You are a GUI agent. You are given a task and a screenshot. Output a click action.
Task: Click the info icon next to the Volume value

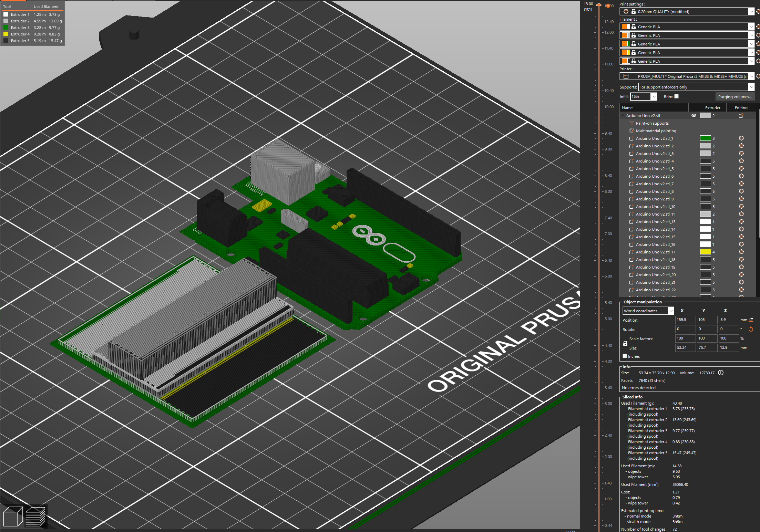[721, 373]
